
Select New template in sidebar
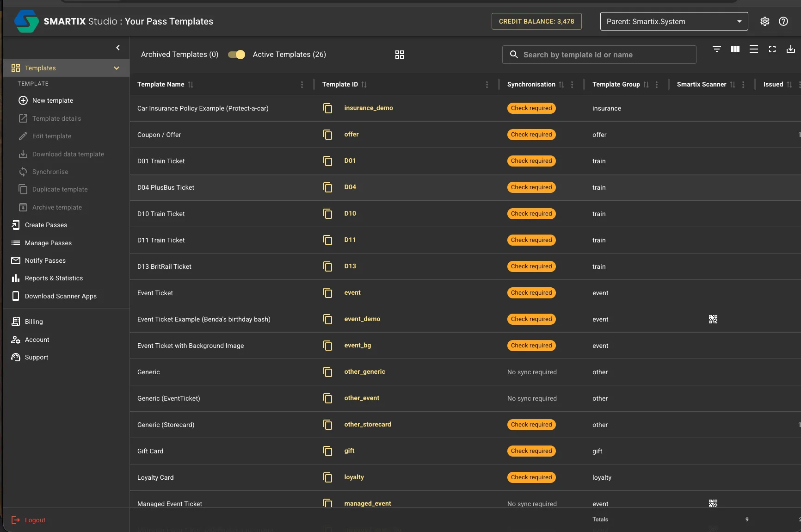[53, 100]
